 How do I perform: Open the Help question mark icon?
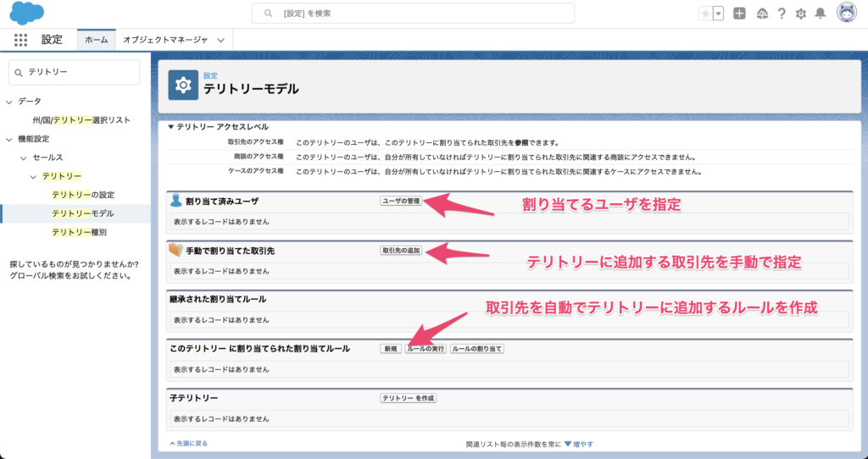[x=781, y=14]
